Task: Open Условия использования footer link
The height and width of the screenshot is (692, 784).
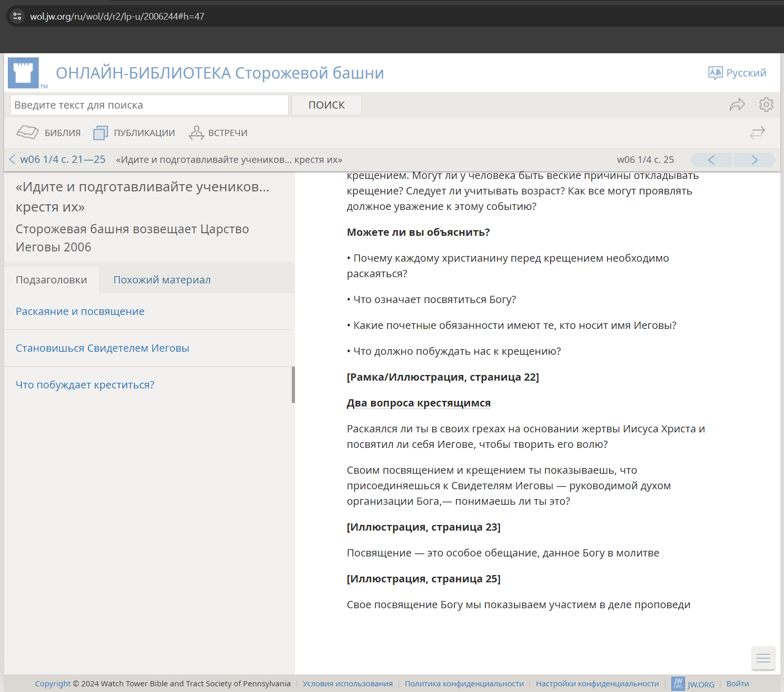Action: pos(348,684)
